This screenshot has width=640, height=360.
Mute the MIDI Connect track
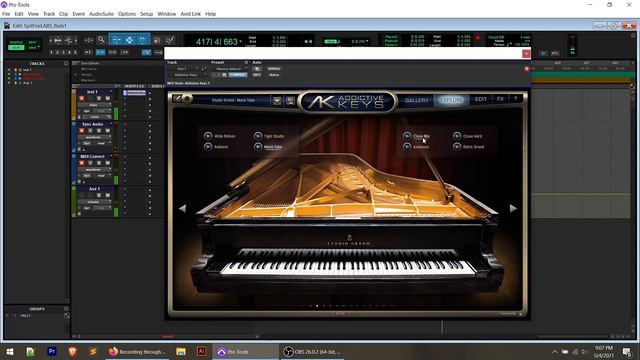coord(107,163)
